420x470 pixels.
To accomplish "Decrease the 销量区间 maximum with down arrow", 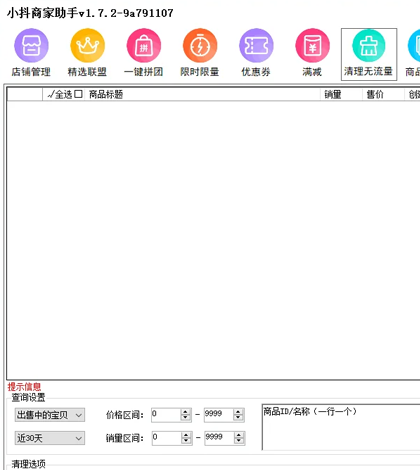I will tap(239, 441).
